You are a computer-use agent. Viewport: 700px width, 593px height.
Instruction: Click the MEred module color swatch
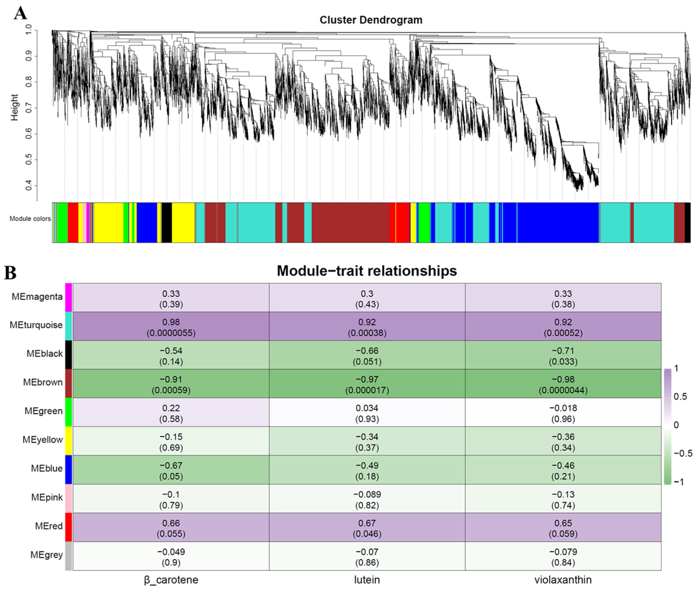coord(69,527)
